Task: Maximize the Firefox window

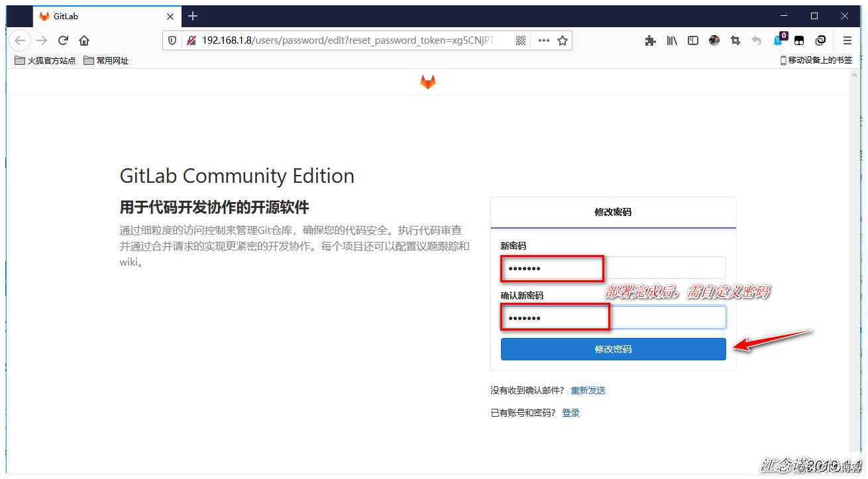Action: [814, 16]
